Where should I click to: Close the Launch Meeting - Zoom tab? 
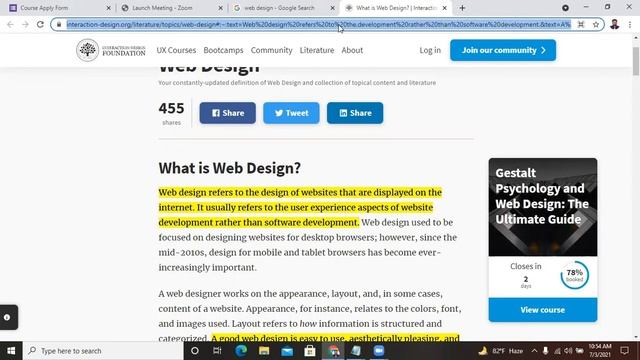(x=220, y=8)
